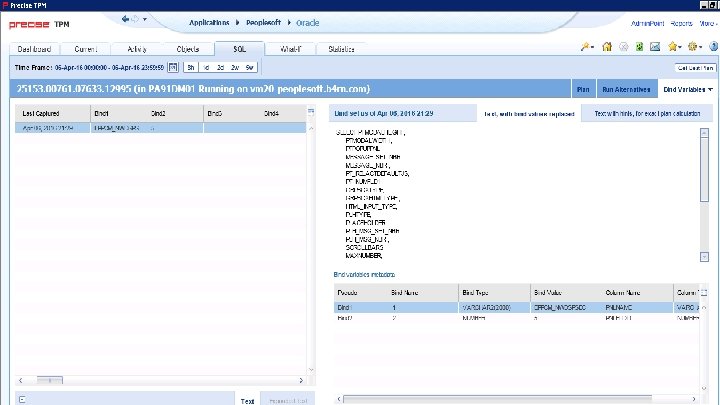Sort by the Bind Type column header

(x=494, y=292)
